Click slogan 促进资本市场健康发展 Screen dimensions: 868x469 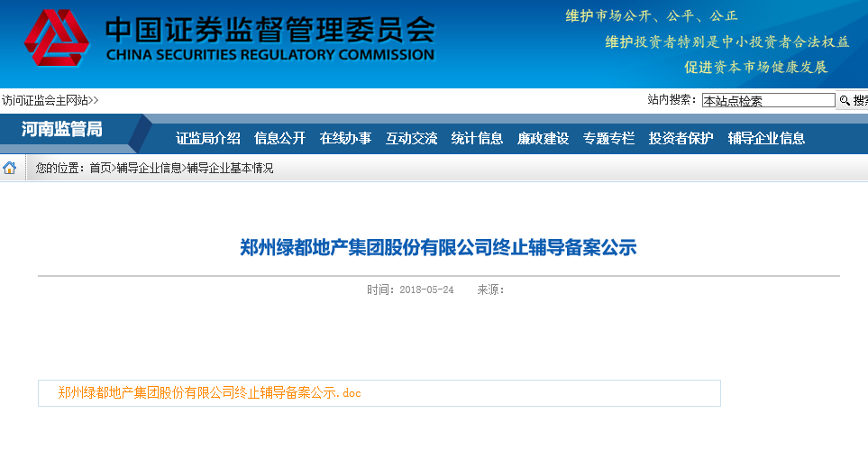pyautogui.click(x=755, y=67)
